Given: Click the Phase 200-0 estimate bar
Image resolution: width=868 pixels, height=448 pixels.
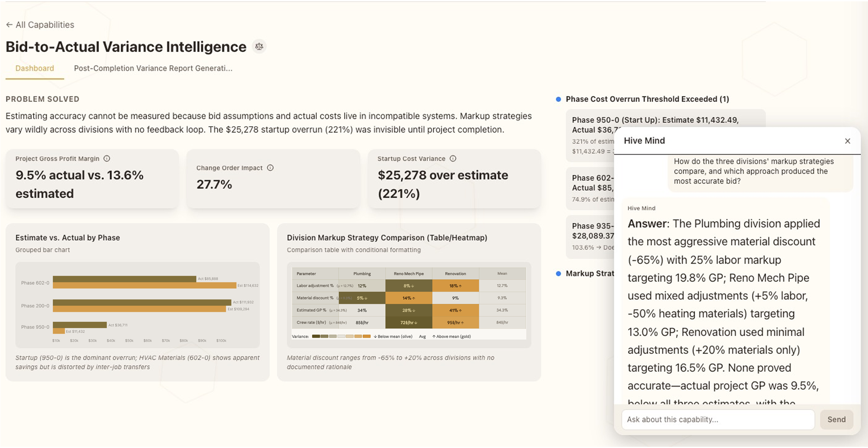Looking at the screenshot, I should coord(139,309).
